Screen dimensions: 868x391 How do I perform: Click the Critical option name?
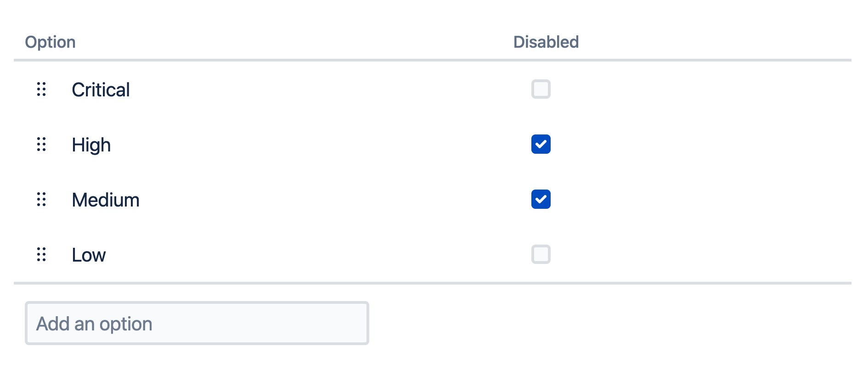pyautogui.click(x=101, y=89)
